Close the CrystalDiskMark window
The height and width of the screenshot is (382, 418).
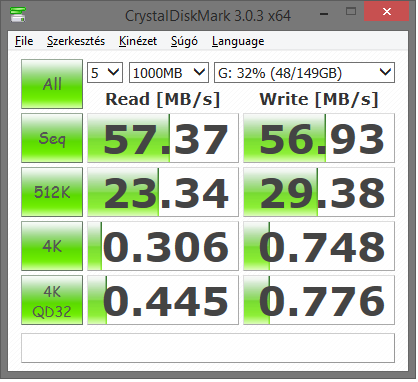click(x=387, y=12)
